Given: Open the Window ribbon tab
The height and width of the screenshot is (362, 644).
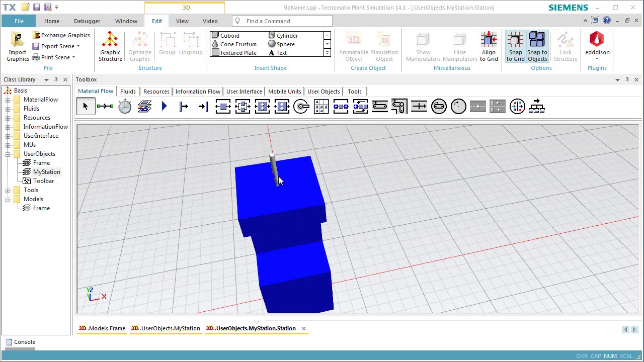Looking at the screenshot, I should tap(126, 21).
